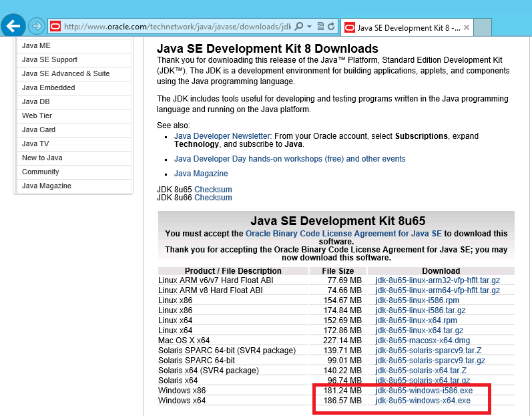
Task: Download jdk-8u65-solaris-x64.tar.Z
Action: [421, 371]
